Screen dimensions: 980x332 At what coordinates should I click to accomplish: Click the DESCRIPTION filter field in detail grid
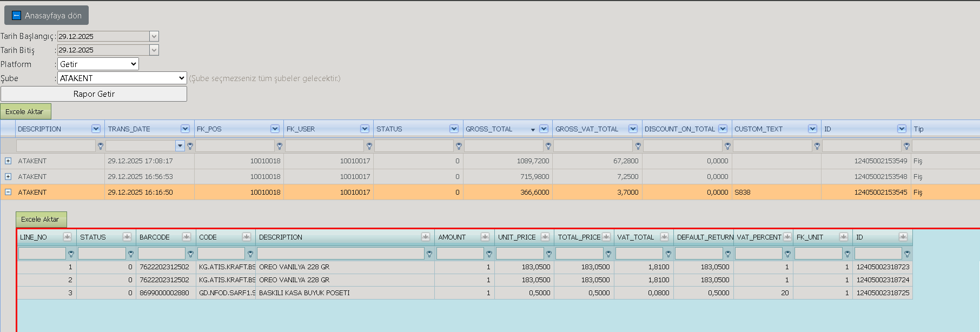pyautogui.click(x=341, y=253)
